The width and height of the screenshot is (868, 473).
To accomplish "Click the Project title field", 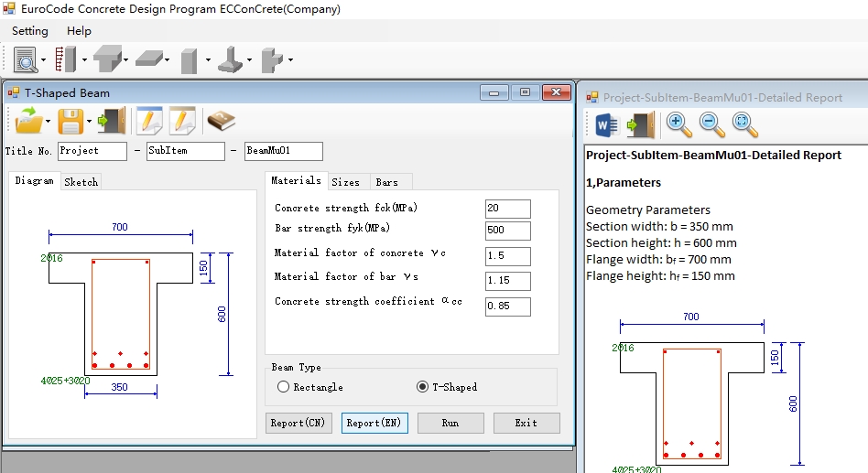I will click(92, 151).
